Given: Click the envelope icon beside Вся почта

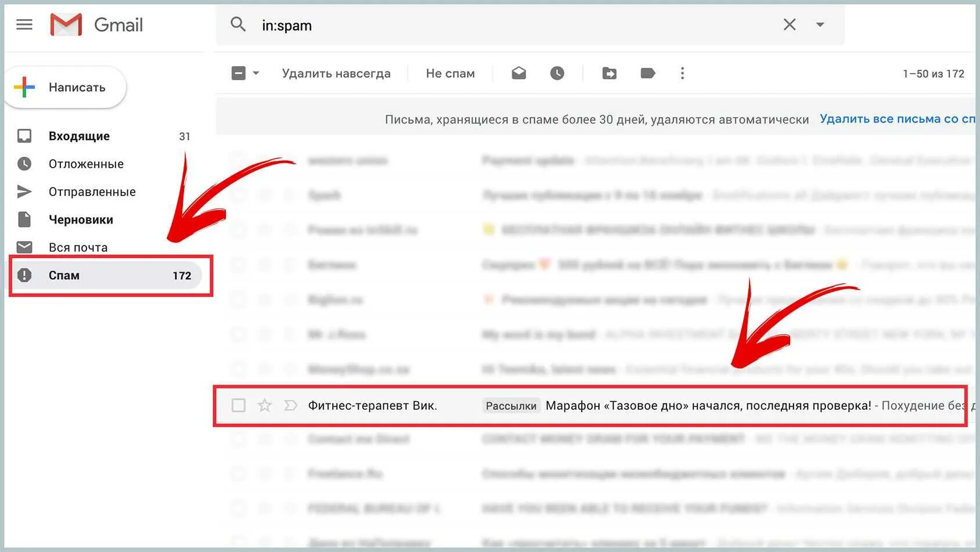Looking at the screenshot, I should (x=24, y=247).
